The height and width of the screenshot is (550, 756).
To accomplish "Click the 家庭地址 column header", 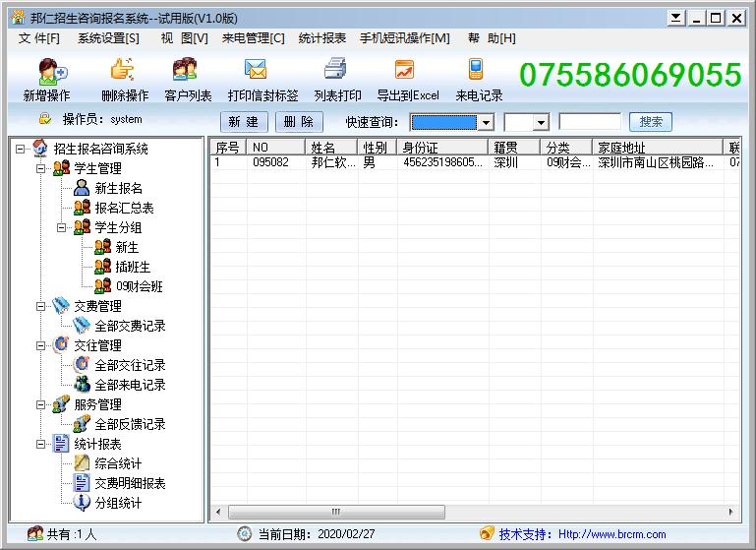I will 658,148.
